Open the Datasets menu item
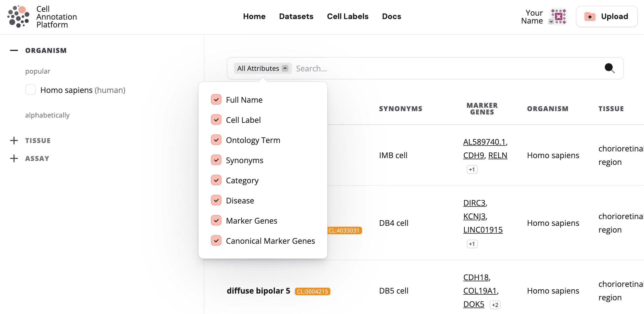The width and height of the screenshot is (644, 314). coord(296,17)
